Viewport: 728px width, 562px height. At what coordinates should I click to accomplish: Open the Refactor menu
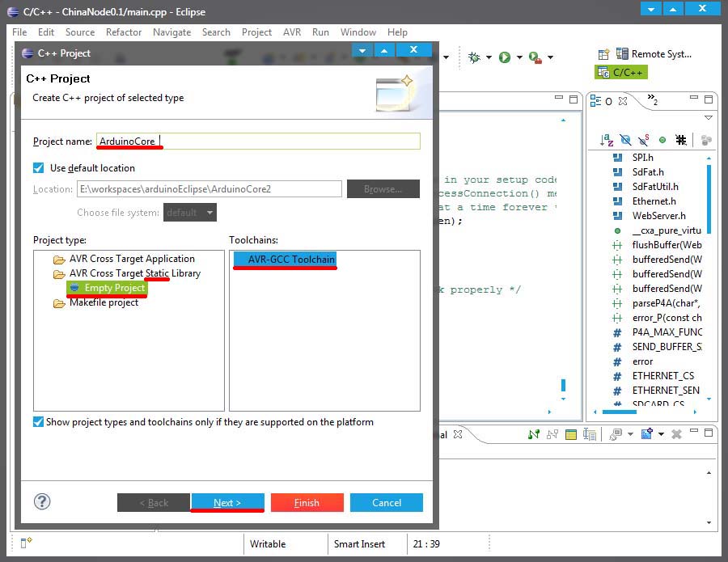(124, 32)
